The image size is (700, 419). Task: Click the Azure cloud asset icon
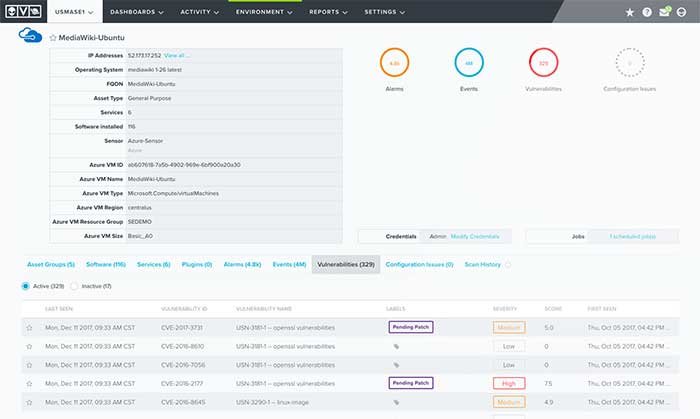tap(30, 35)
